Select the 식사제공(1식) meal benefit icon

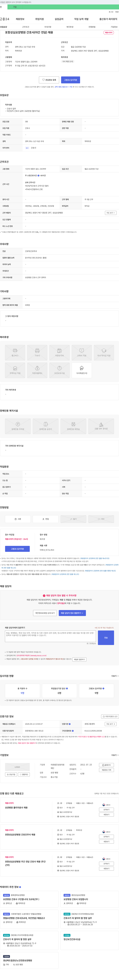82,370
